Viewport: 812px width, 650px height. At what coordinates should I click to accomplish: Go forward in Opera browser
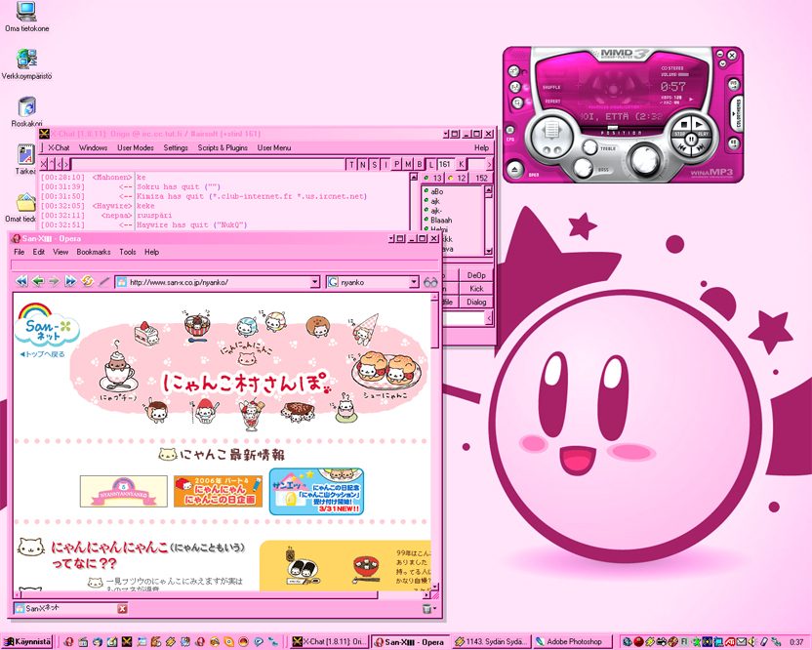[x=54, y=281]
